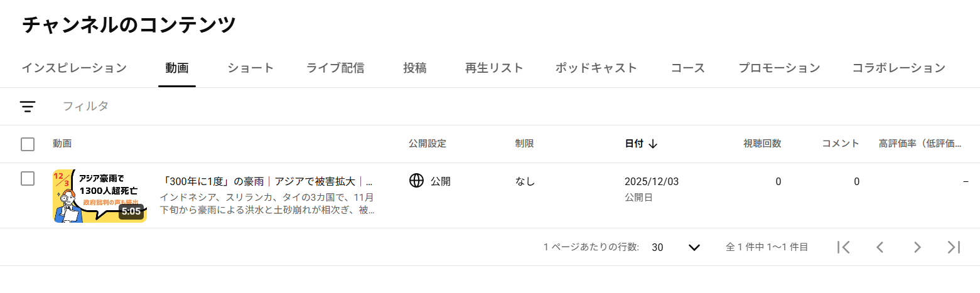Click the filter lines icon

coord(28,107)
